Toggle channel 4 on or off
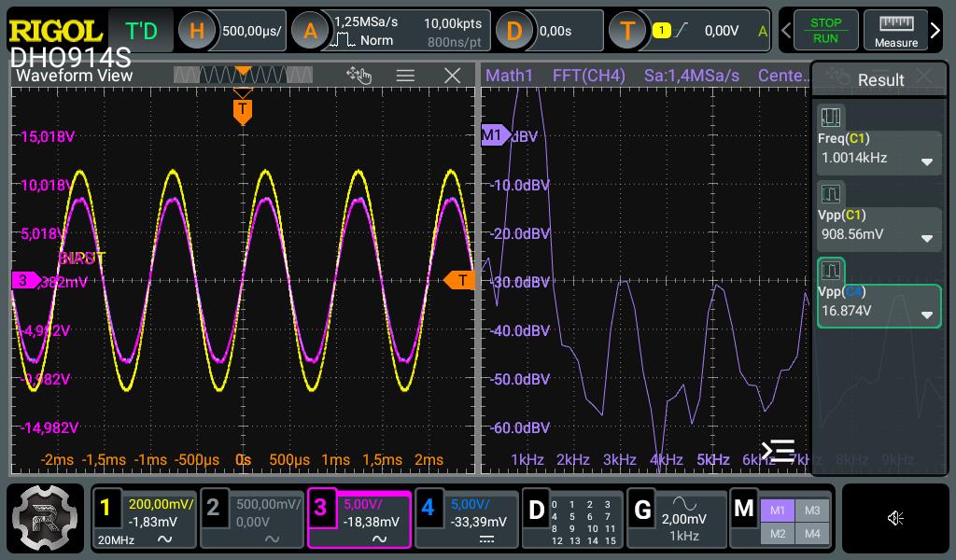The width and height of the screenshot is (956, 560). [428, 507]
